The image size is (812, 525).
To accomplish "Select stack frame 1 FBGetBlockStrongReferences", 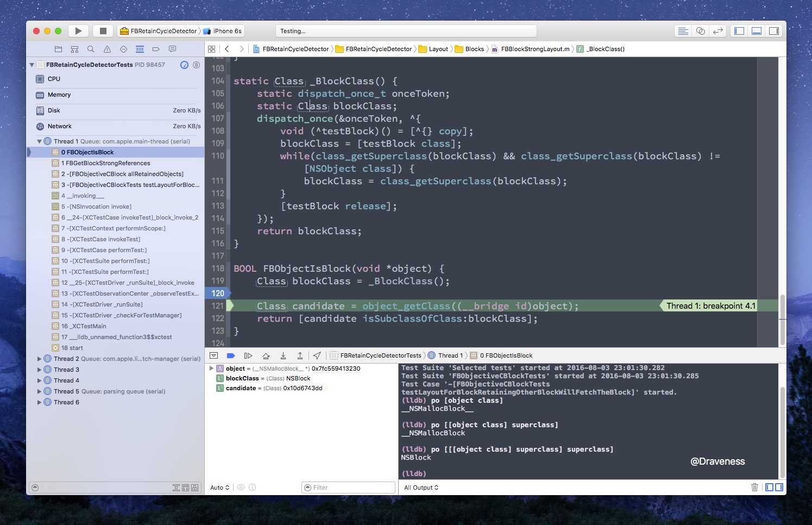I will coord(116,163).
